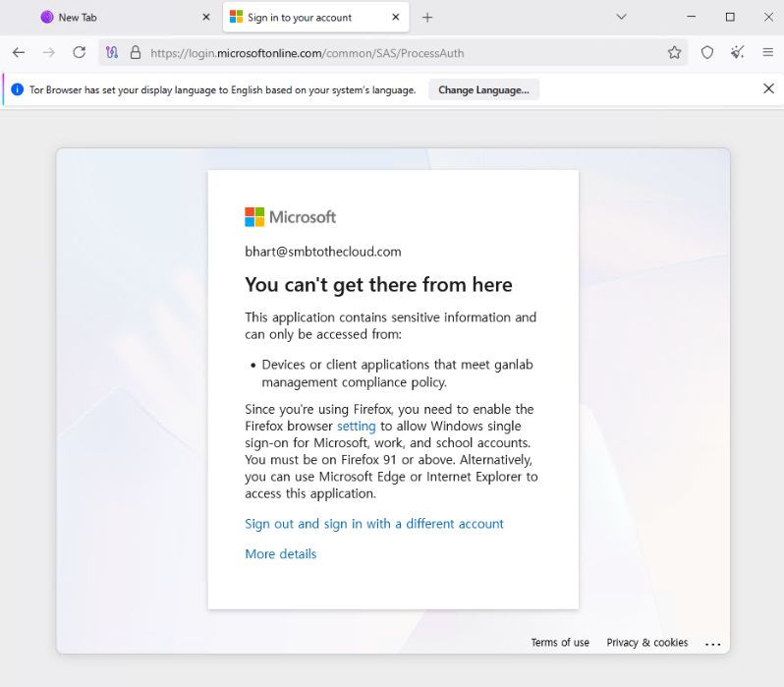
Task: Reload the current page
Action: click(79, 52)
